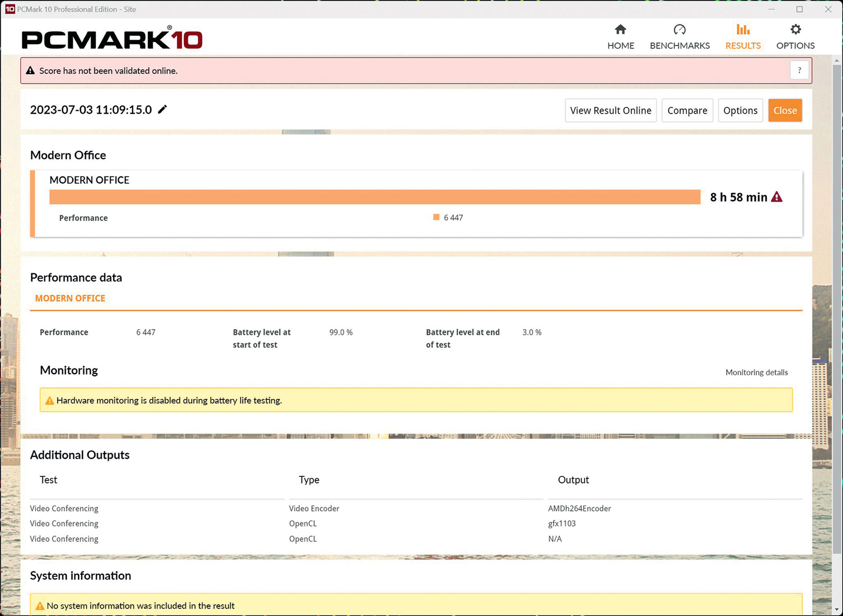Click the scrollbar down arrow
The width and height of the screenshot is (843, 616).
[x=837, y=609]
